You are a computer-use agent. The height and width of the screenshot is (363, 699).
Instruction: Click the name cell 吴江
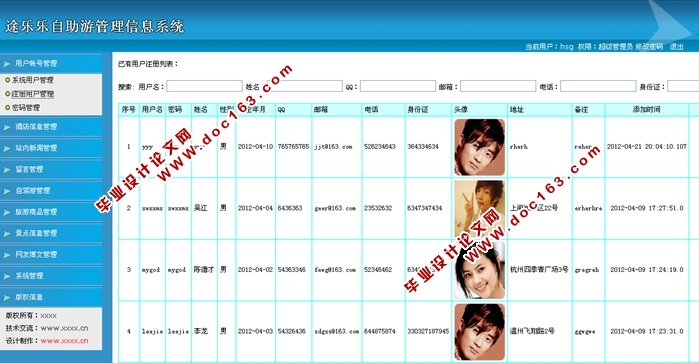click(201, 208)
